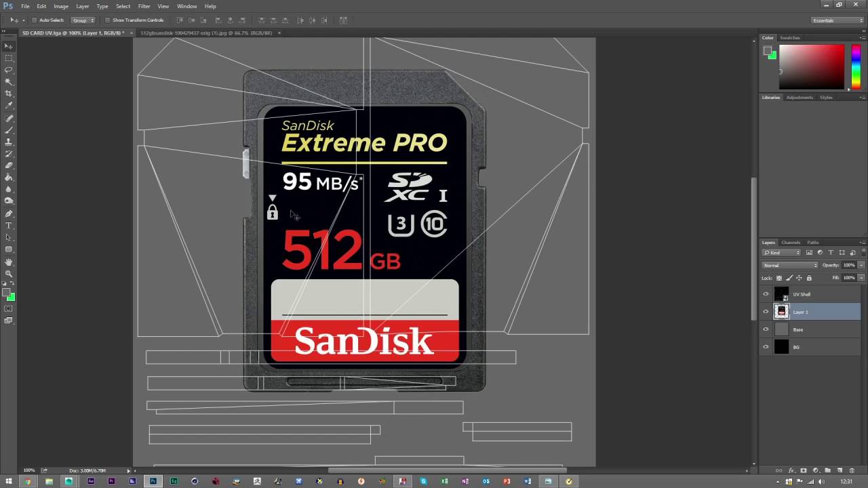Select the Path Selection tool
The width and height of the screenshot is (868, 488).
(x=9, y=237)
